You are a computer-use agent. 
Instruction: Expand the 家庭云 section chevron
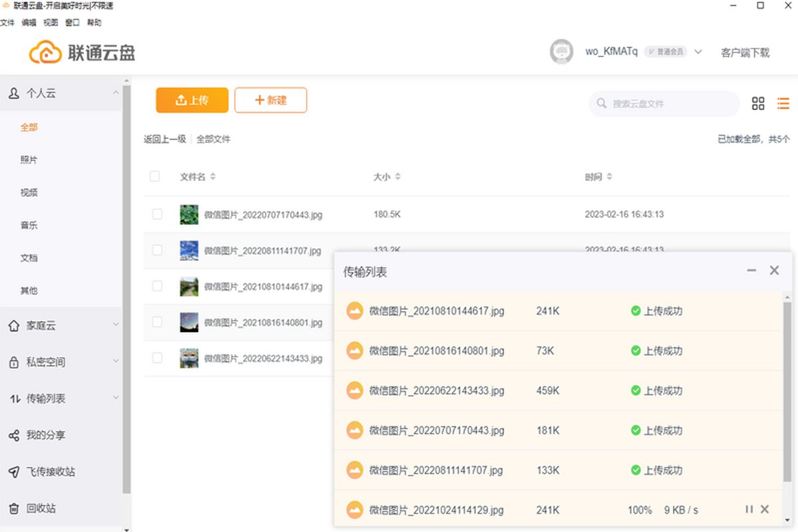point(116,325)
